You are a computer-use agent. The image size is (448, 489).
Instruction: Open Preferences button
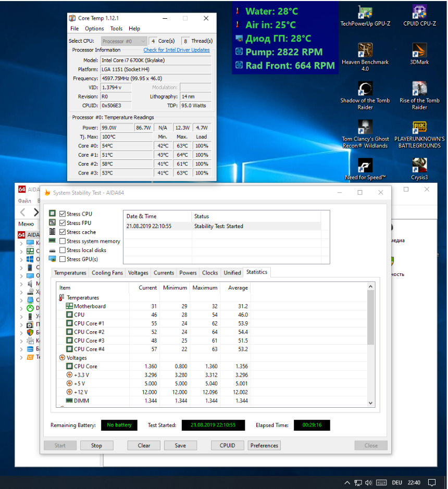tap(264, 445)
